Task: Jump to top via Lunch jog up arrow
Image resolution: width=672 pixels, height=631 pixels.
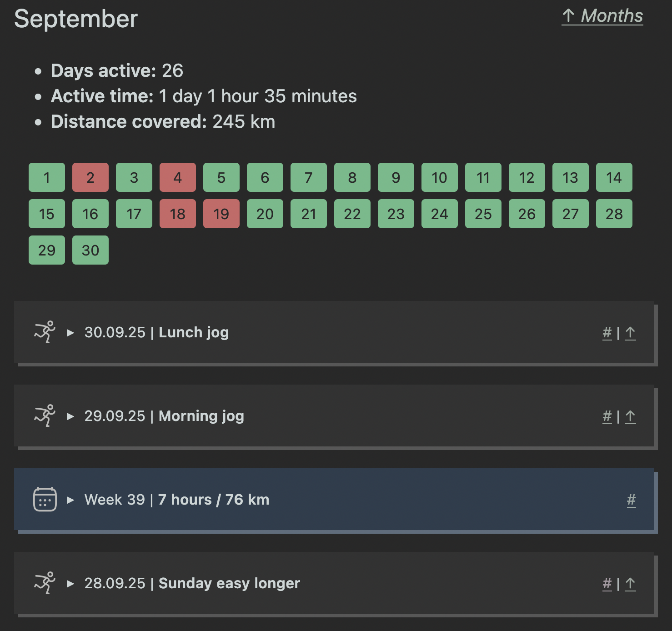Action: coord(630,333)
